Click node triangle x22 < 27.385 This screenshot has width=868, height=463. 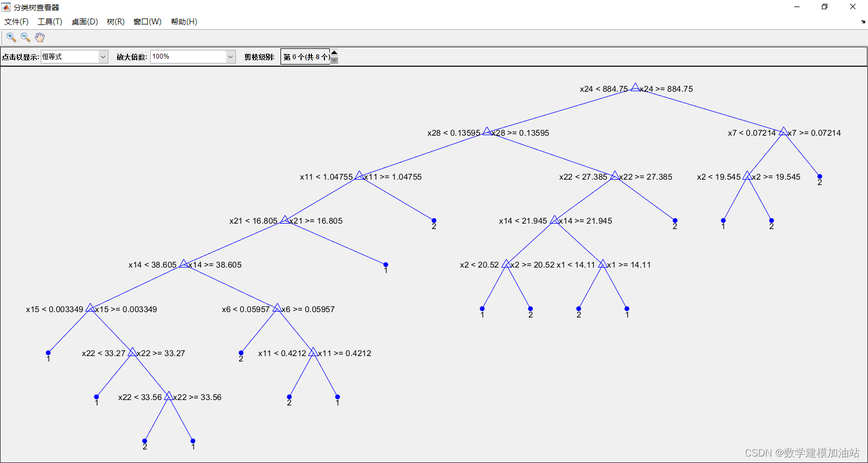pos(615,175)
